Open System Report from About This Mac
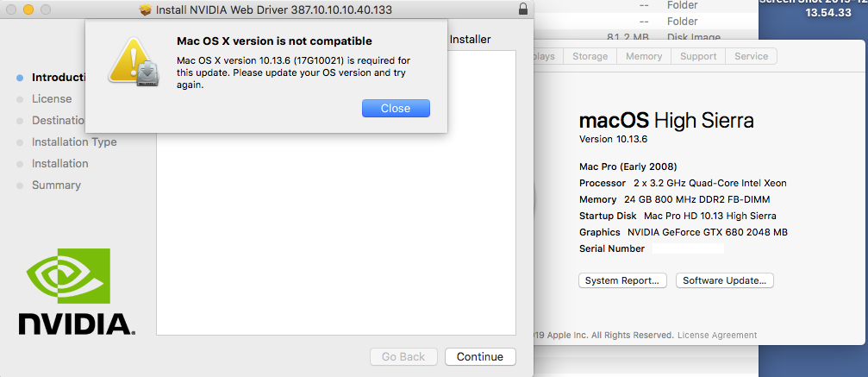This screenshot has width=868, height=377. click(x=622, y=280)
